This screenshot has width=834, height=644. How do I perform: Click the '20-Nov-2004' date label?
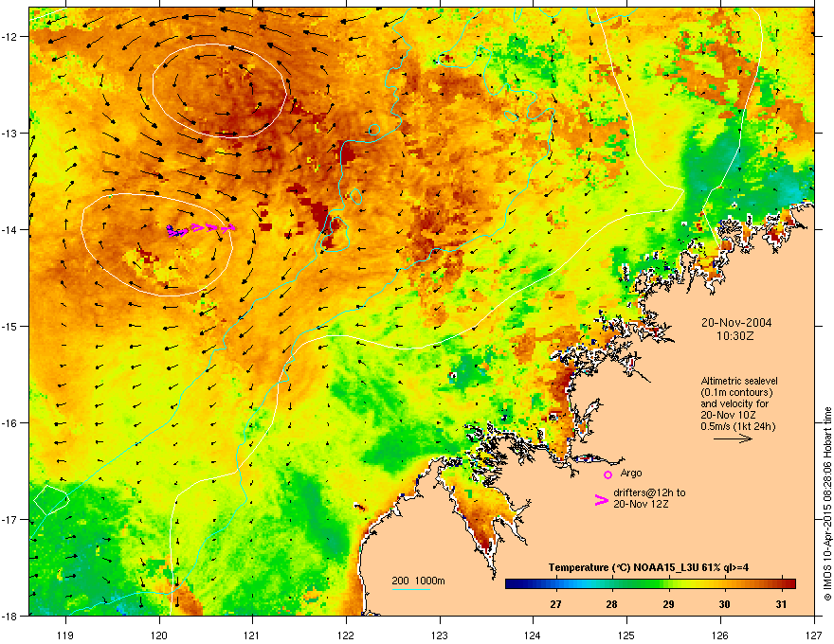click(736, 323)
